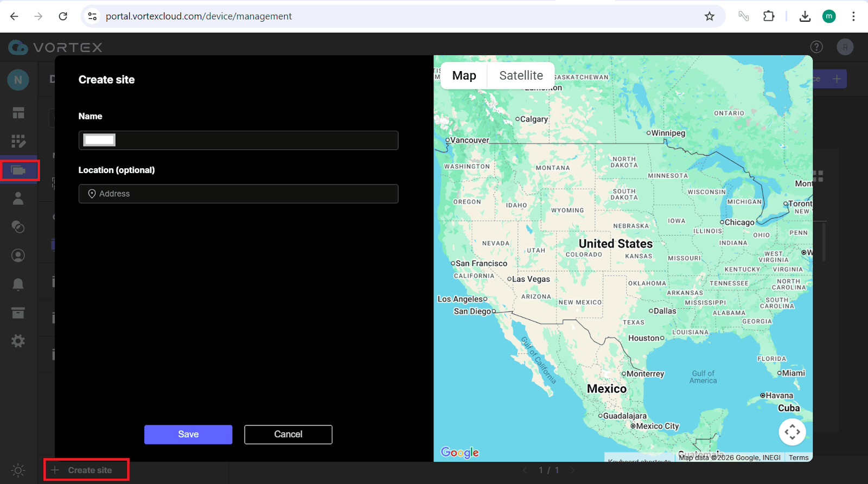Click the alerts bell icon in sidebar
The image size is (868, 484).
pos(18,284)
